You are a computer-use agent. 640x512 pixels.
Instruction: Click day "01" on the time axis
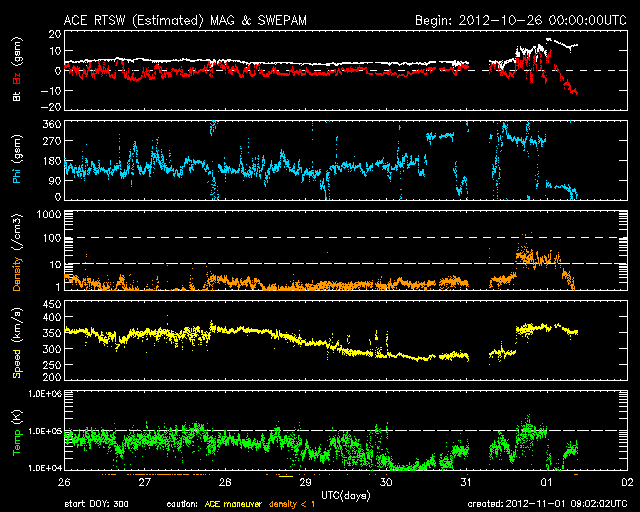coord(547,482)
